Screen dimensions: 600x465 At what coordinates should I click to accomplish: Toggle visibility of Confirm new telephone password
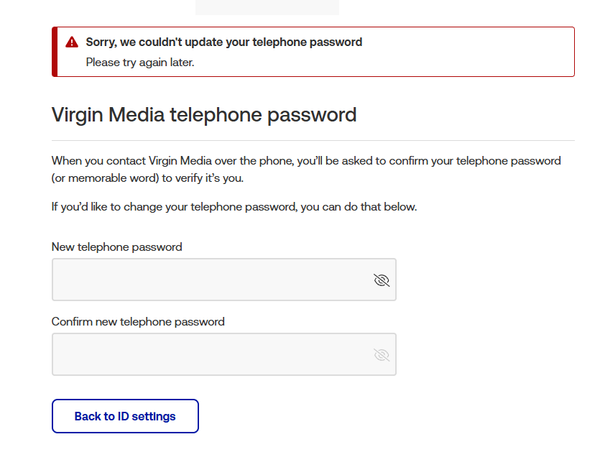coord(380,355)
